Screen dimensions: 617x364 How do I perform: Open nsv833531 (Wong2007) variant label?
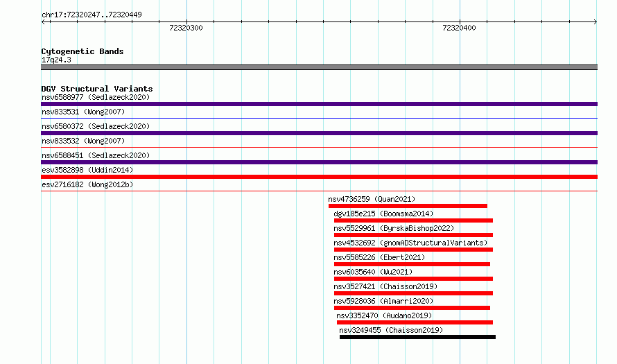[83, 112]
